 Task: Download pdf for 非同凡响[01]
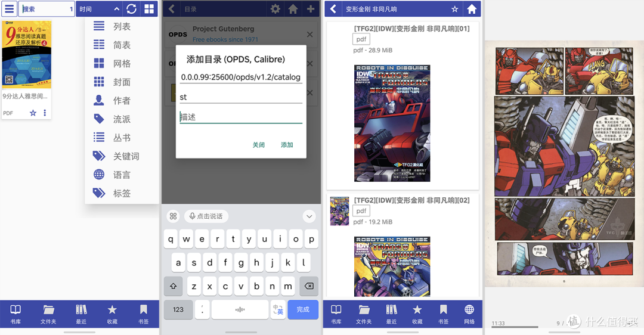[x=361, y=39]
